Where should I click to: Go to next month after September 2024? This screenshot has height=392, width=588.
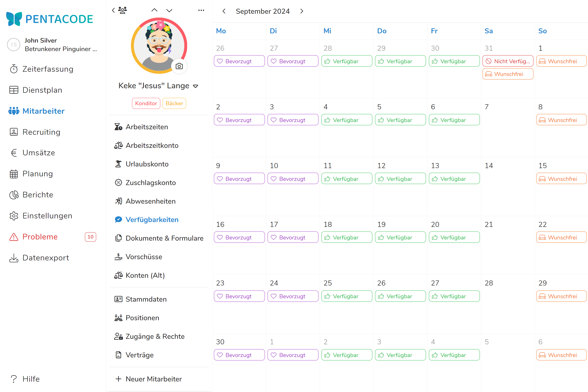click(x=302, y=11)
